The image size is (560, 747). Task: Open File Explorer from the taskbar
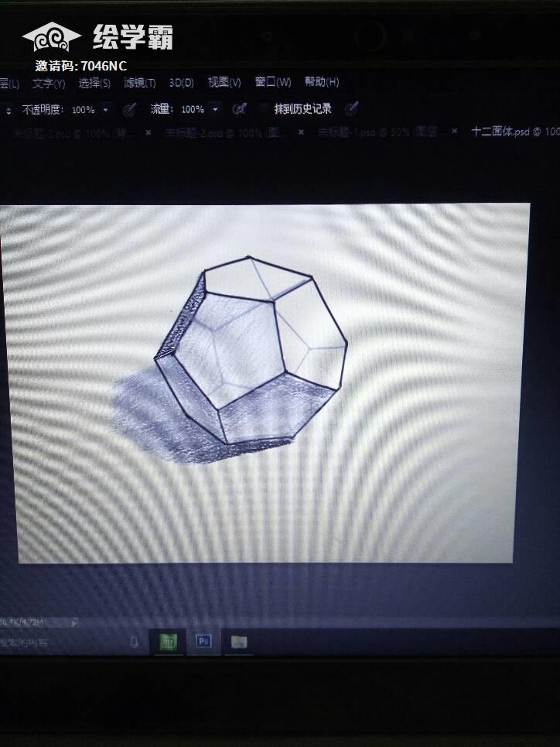click(x=239, y=642)
